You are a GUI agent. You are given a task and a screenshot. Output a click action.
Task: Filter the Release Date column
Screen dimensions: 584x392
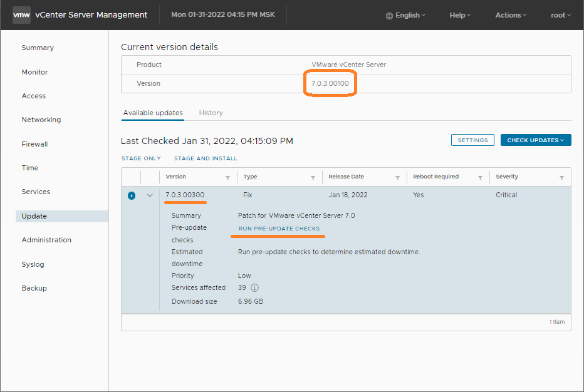click(x=397, y=178)
